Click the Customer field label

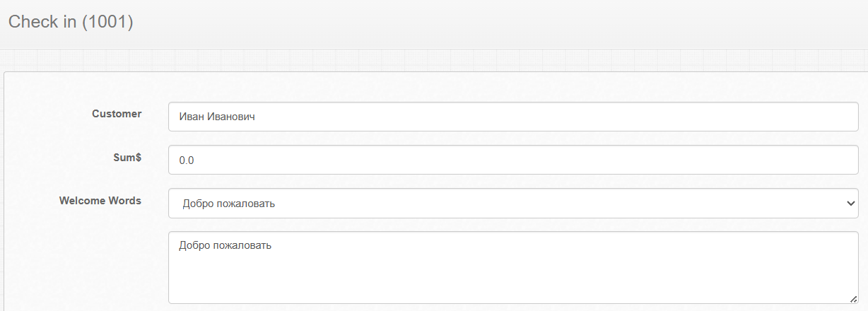pos(117,114)
